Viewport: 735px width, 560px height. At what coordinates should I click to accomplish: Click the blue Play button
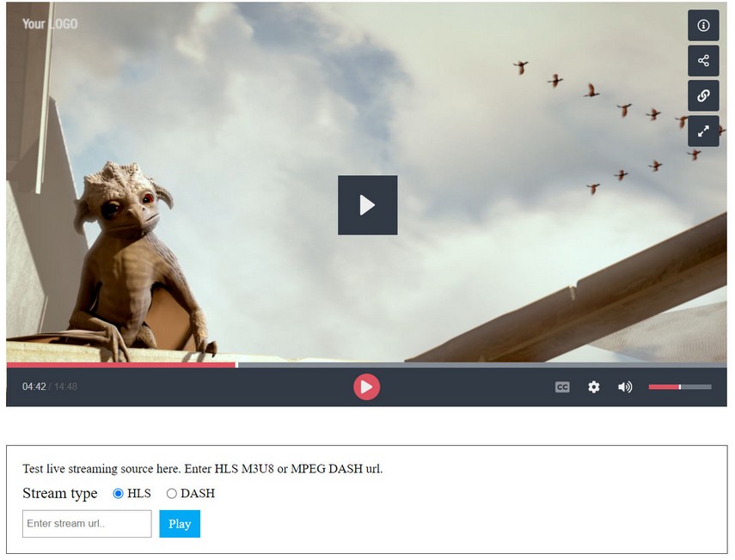180,523
